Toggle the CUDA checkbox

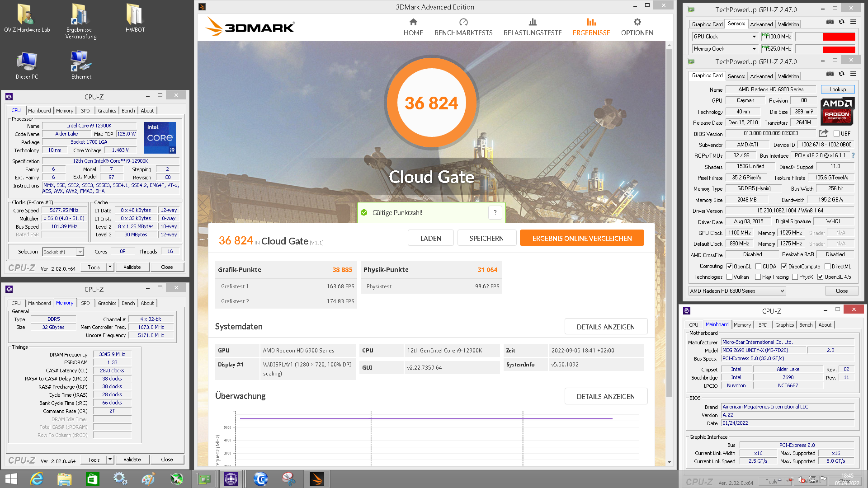point(758,267)
